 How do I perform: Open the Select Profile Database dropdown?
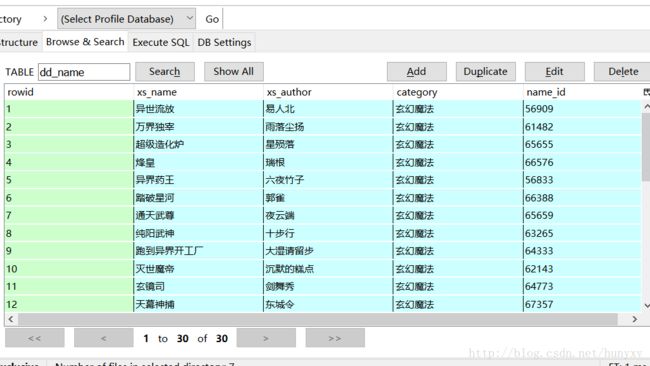(x=126, y=19)
